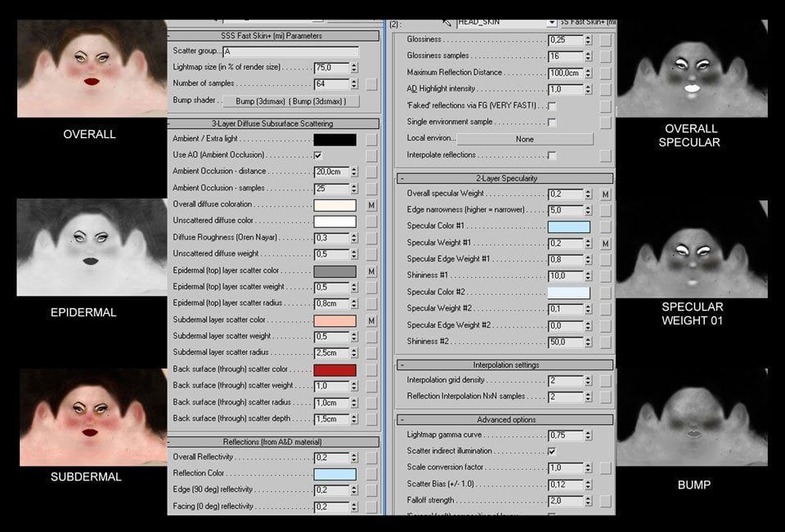Open the HEAD_SKIN material name dropdown
This screenshot has width=785, height=532.
[551, 23]
